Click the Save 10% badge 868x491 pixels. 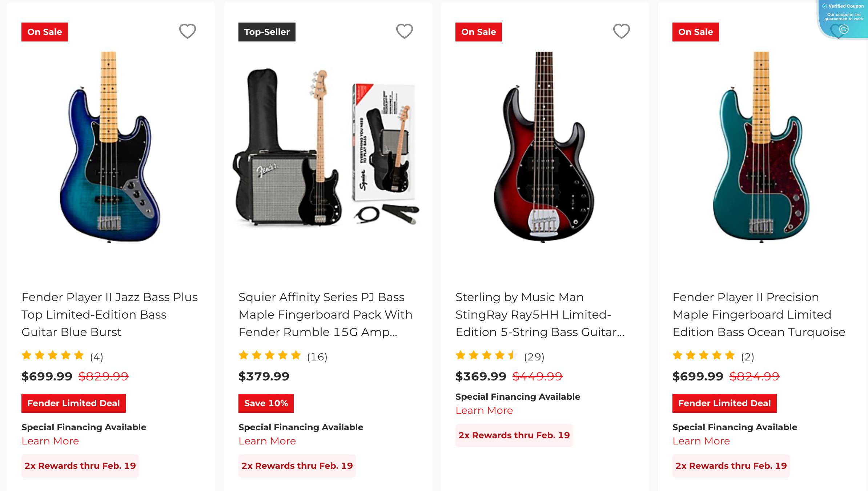(x=265, y=403)
